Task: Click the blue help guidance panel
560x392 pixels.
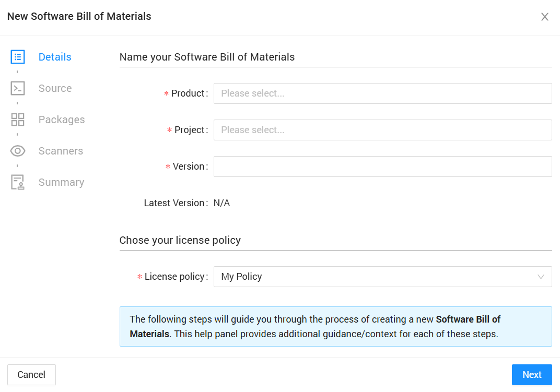Action: click(335, 326)
